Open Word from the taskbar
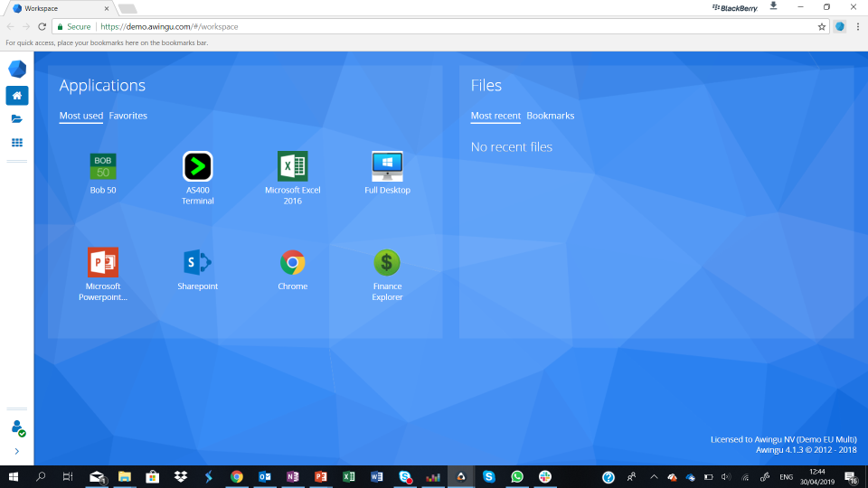 click(x=376, y=476)
